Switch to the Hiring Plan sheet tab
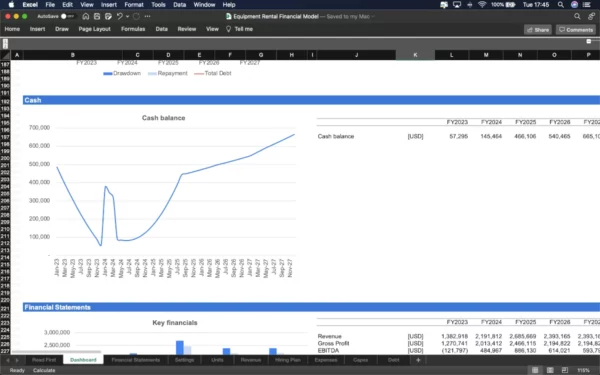Viewport: 600px width, 375px height. pyautogui.click(x=288, y=360)
